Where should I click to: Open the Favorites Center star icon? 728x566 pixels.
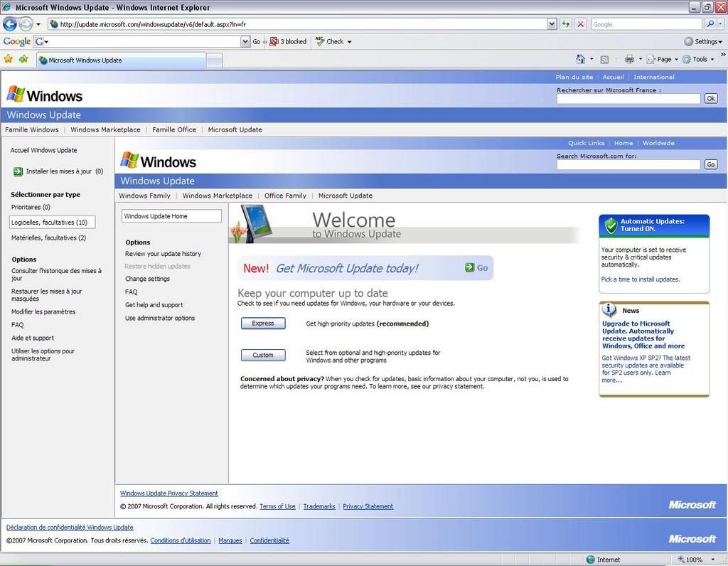[9, 59]
